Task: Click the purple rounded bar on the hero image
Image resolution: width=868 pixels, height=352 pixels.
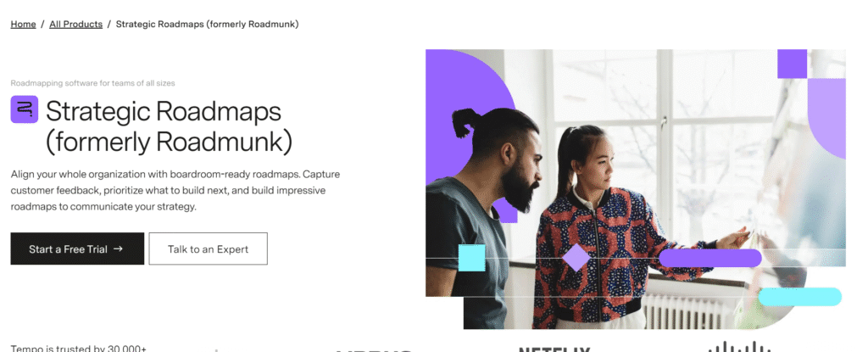Action: coord(710,258)
